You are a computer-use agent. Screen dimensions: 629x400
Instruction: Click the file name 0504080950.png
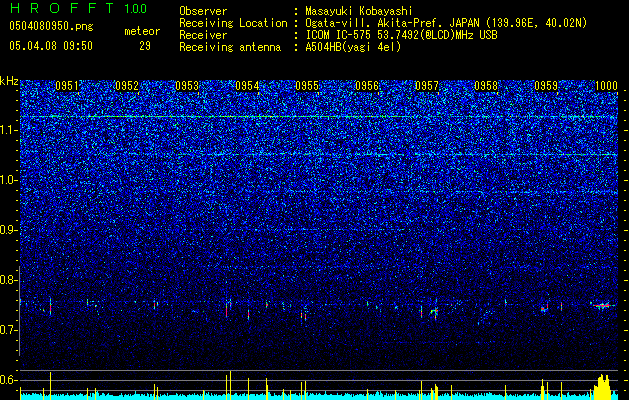click(51, 27)
